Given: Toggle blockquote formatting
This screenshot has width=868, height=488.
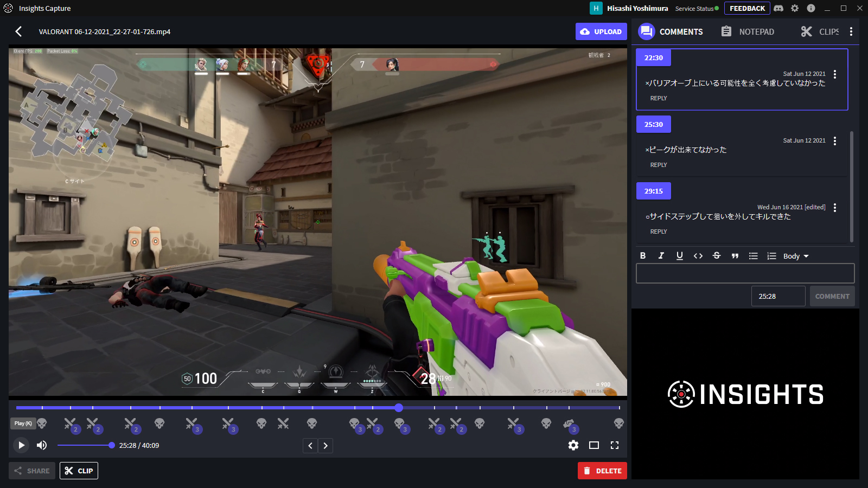Looking at the screenshot, I should click(x=735, y=256).
